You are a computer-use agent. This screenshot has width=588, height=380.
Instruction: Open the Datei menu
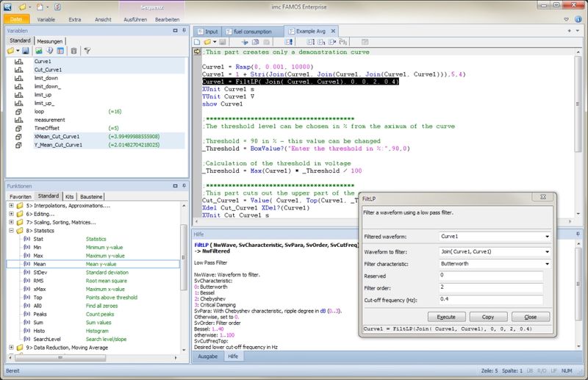pos(15,19)
